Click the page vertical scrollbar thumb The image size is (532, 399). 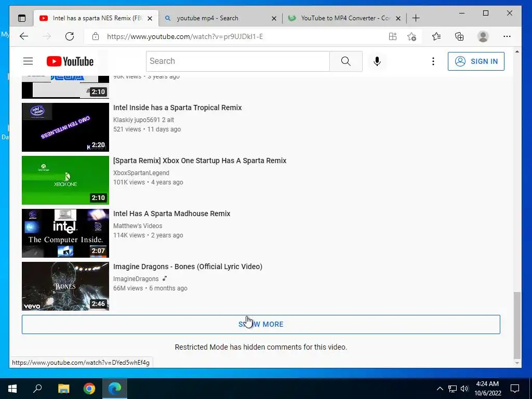[x=517, y=325]
